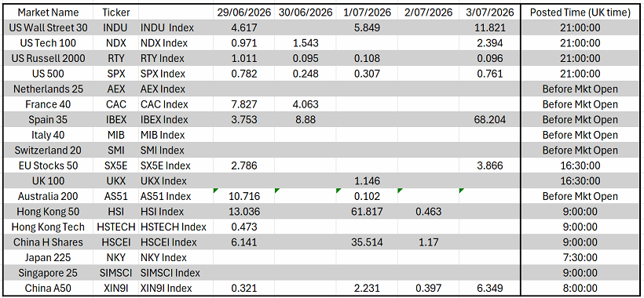644x298 pixels.
Task: Select value 8.88 in IBEX row
Action: 306,120
